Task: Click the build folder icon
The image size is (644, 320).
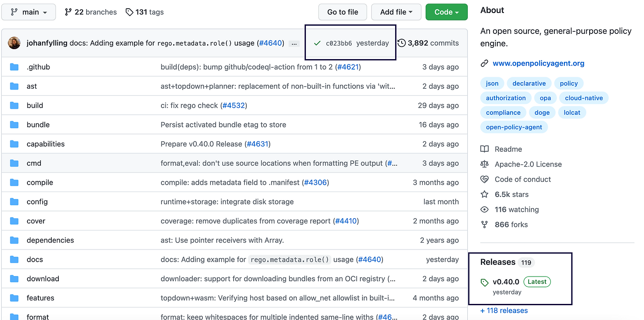Action: [14, 105]
